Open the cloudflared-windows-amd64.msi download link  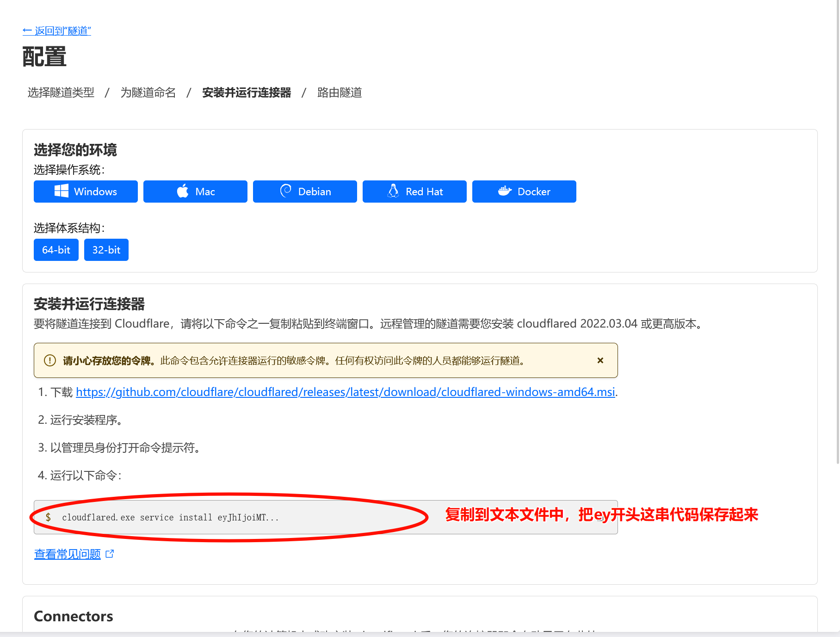click(346, 392)
